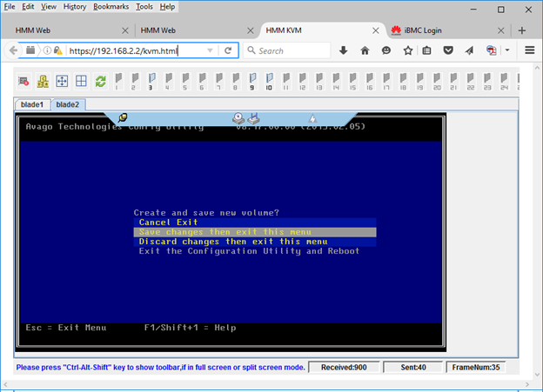Image resolution: width=543 pixels, height=392 pixels.
Task: Click the KVM disconnect icon
Action: point(23,82)
